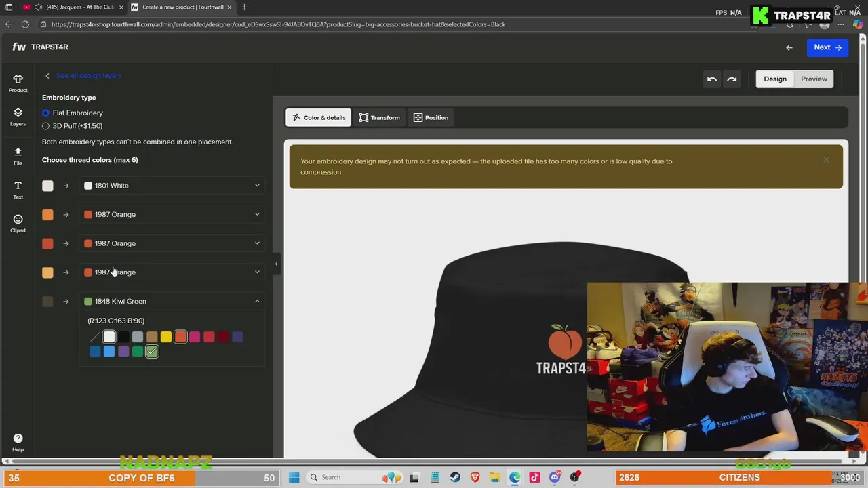Switch to Create a new product Fourthwall tab

point(182,7)
